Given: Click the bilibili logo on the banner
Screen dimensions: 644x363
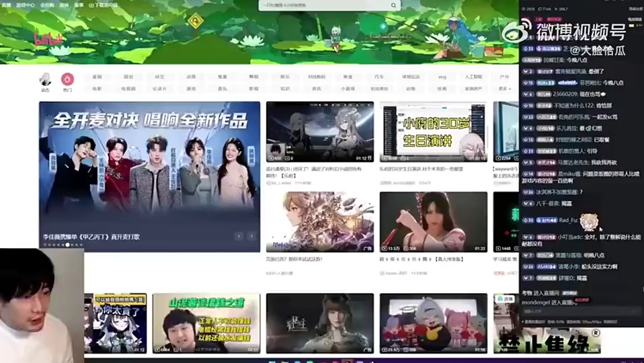Looking at the screenshot, I should tap(48, 40).
